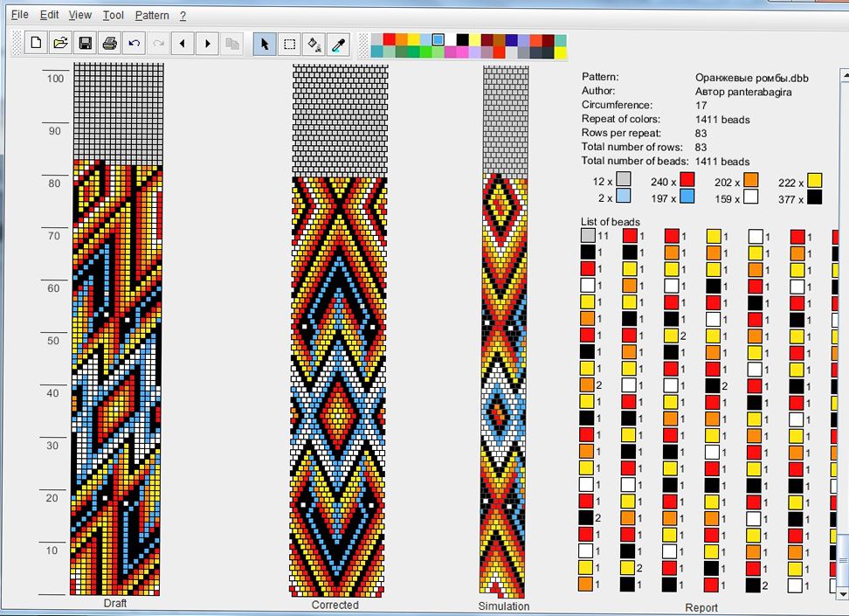Save the pattern with floppy icon
The width and height of the screenshot is (849, 616).
click(85, 44)
